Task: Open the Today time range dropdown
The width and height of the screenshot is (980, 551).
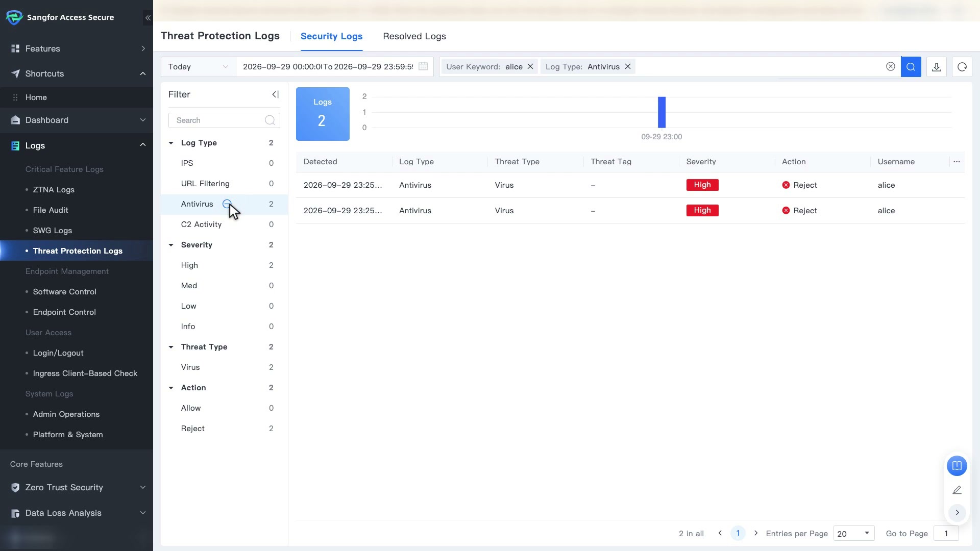Action: [199, 67]
